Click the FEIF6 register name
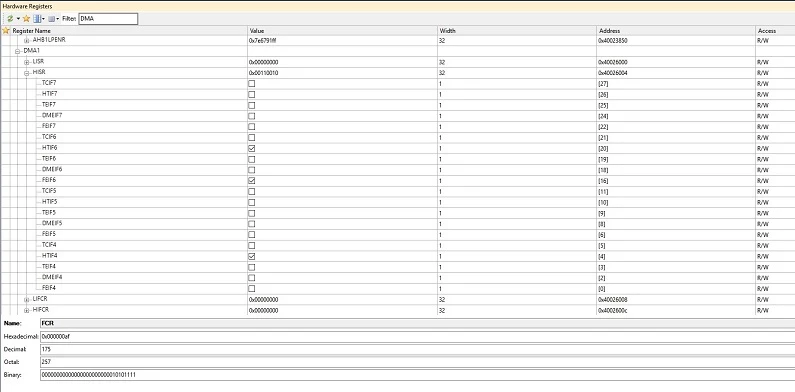Image resolution: width=795 pixels, height=392 pixels. tap(49, 180)
